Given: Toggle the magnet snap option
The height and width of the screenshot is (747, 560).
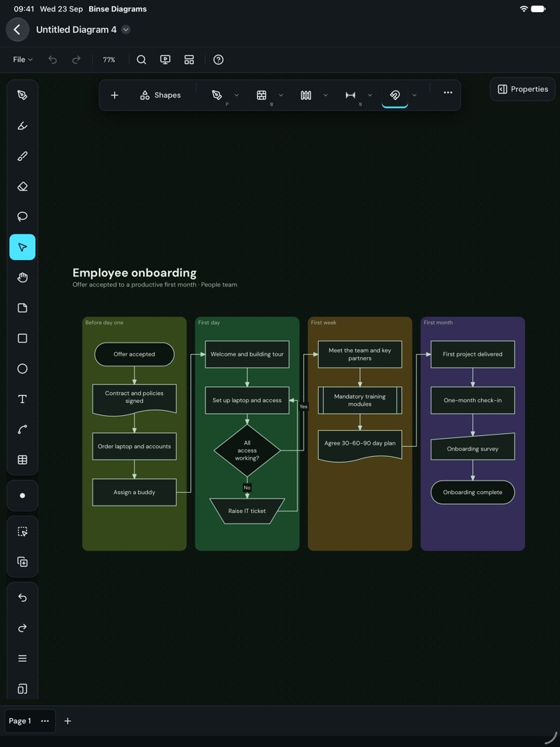Looking at the screenshot, I should (395, 96).
